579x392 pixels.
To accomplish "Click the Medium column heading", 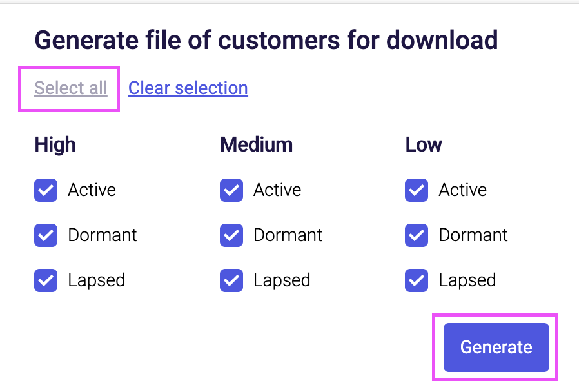I will (x=256, y=144).
